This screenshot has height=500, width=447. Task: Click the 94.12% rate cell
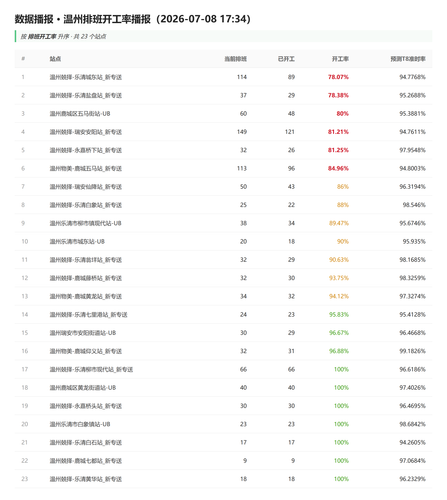pyautogui.click(x=339, y=296)
